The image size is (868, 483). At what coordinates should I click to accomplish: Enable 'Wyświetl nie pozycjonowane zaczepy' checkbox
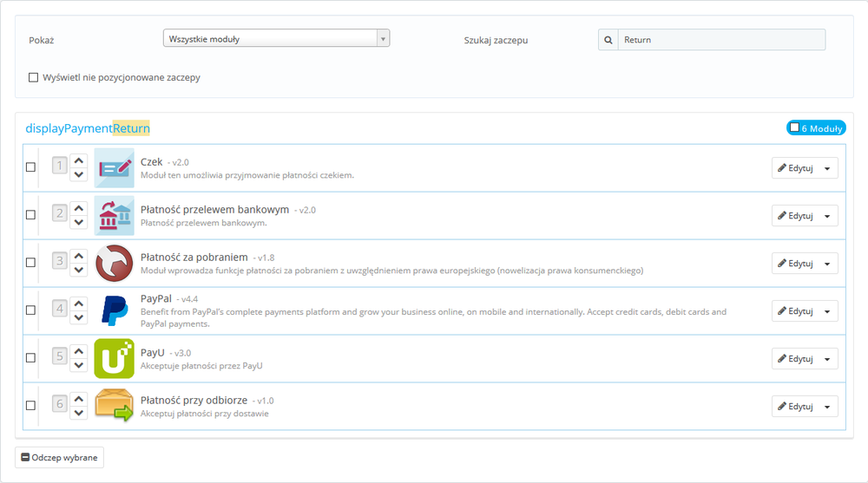click(34, 77)
